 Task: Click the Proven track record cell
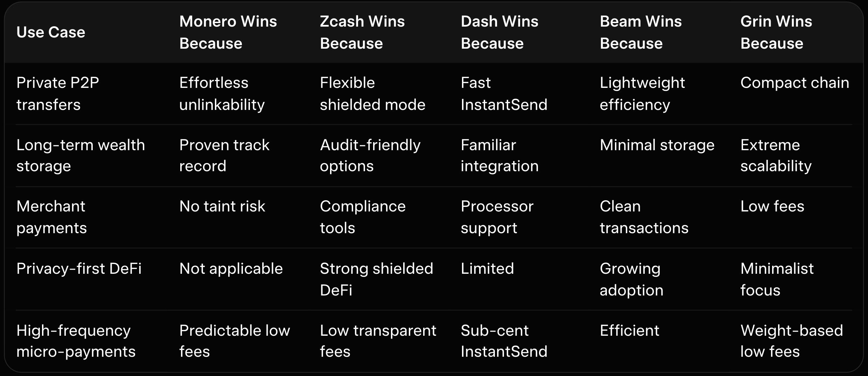pos(224,155)
